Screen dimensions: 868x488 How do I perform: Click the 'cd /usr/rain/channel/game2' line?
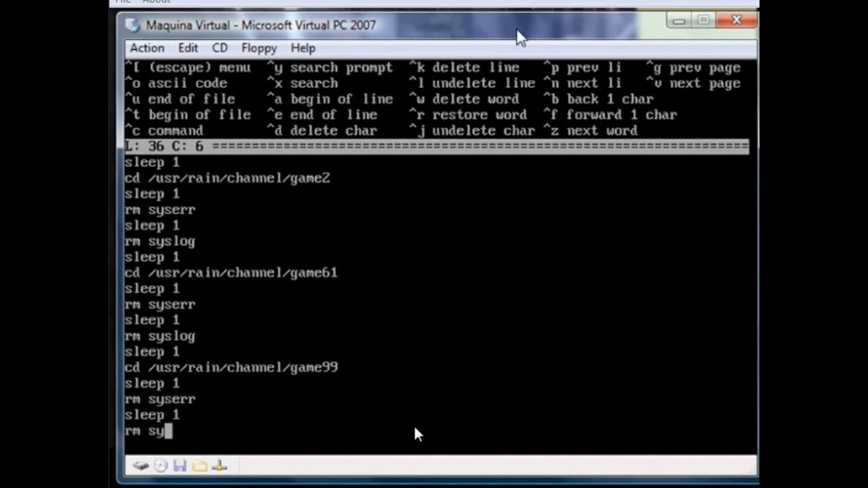coord(227,178)
